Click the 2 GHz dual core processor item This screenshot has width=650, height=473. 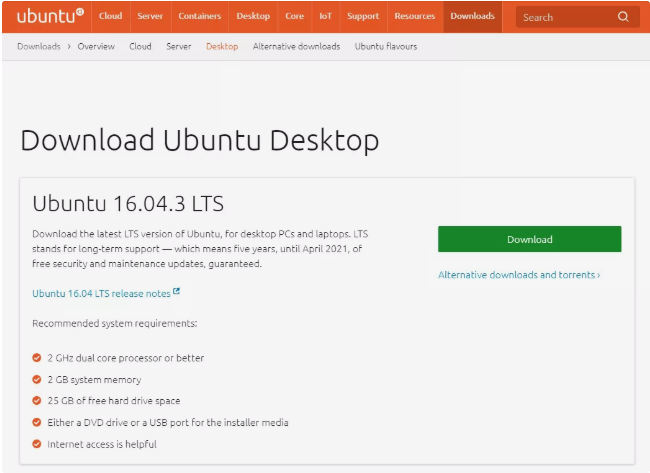[126, 358]
